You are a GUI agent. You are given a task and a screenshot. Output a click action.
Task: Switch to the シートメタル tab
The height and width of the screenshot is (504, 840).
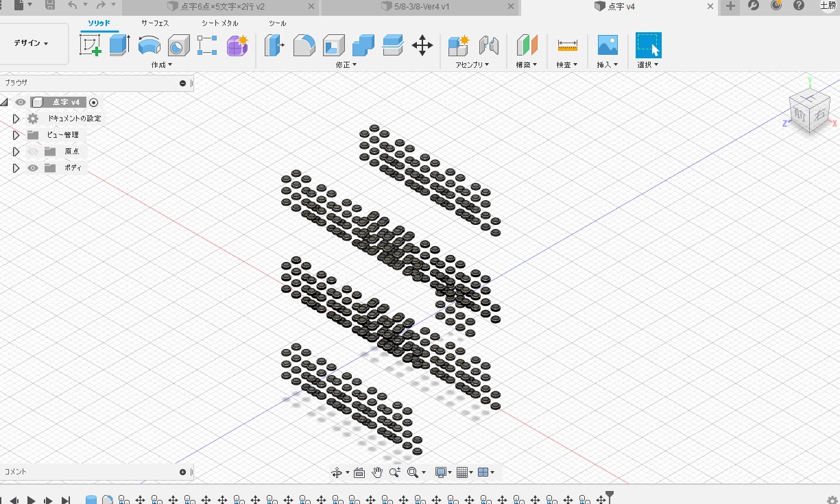[x=219, y=23]
